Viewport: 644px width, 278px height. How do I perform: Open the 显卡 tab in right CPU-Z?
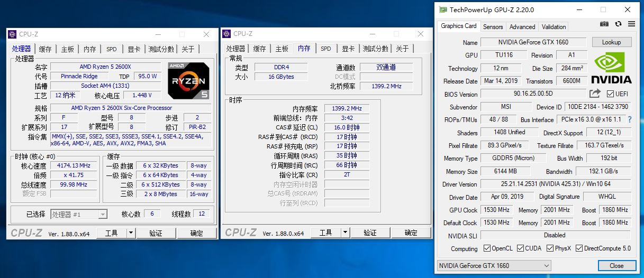coord(348,49)
